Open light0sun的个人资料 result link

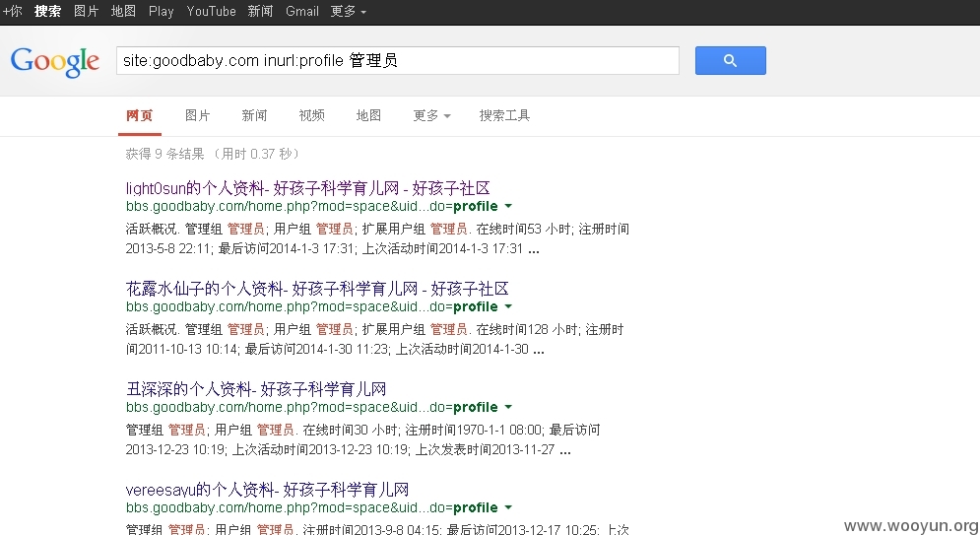pos(307,188)
